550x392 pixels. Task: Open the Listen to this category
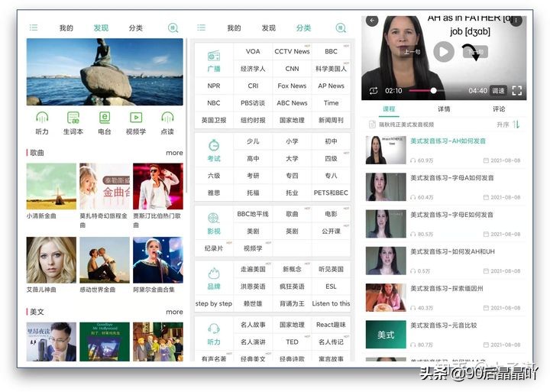331,303
